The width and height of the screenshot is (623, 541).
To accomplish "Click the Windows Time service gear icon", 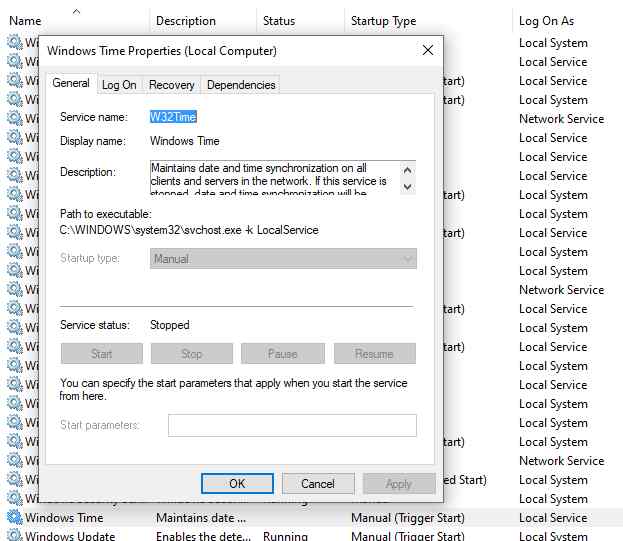I will (14, 518).
